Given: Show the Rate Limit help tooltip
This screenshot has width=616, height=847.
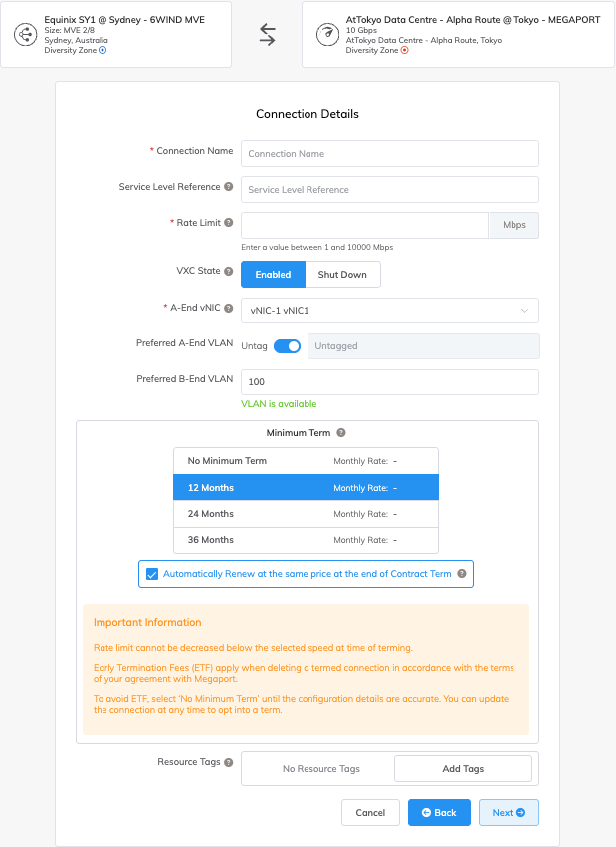Looking at the screenshot, I should pos(229,223).
